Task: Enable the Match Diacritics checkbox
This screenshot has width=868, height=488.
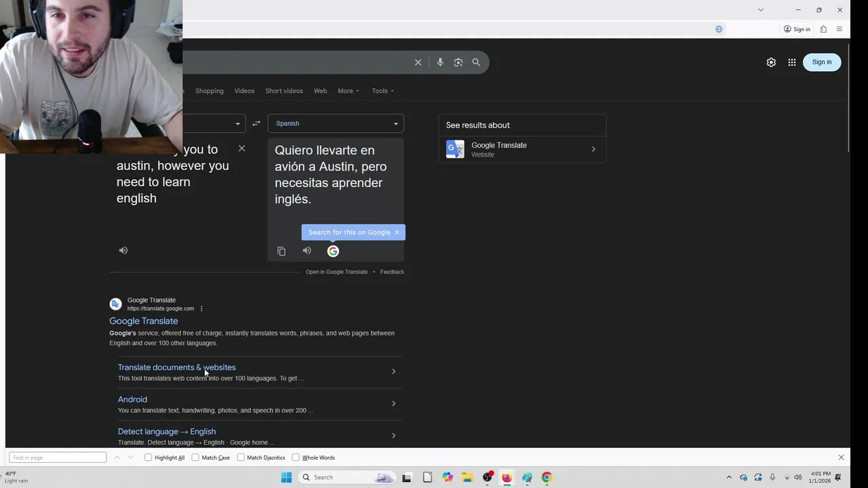Action: pyautogui.click(x=241, y=457)
